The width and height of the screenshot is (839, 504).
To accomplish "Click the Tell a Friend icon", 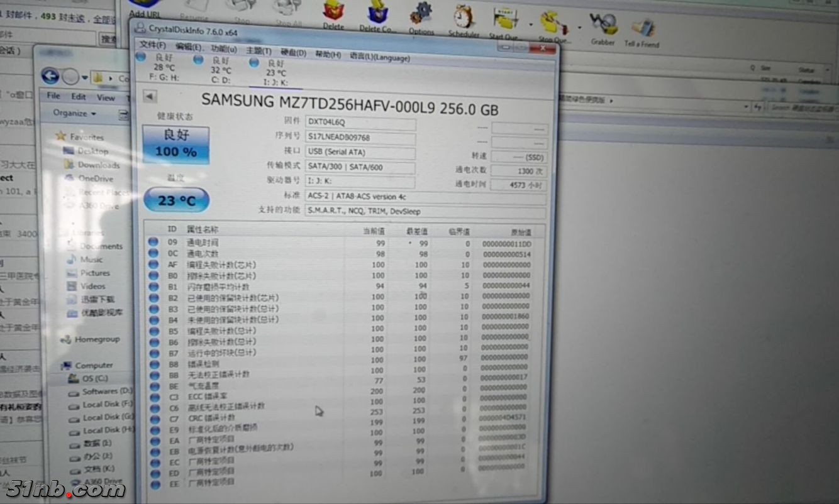I will (x=642, y=30).
